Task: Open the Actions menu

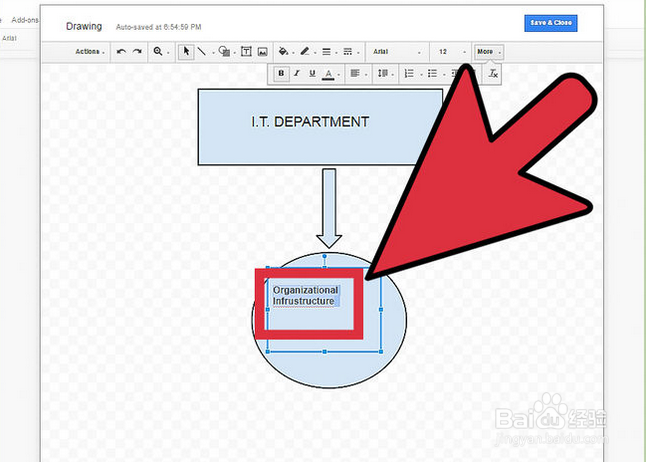Action: pos(90,52)
